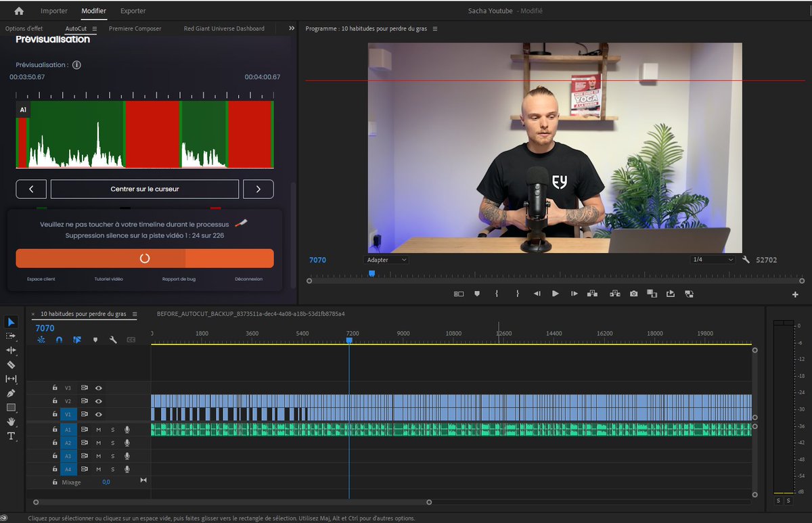Add marker in Program monitor
This screenshot has width=812, height=523.
coord(477,294)
